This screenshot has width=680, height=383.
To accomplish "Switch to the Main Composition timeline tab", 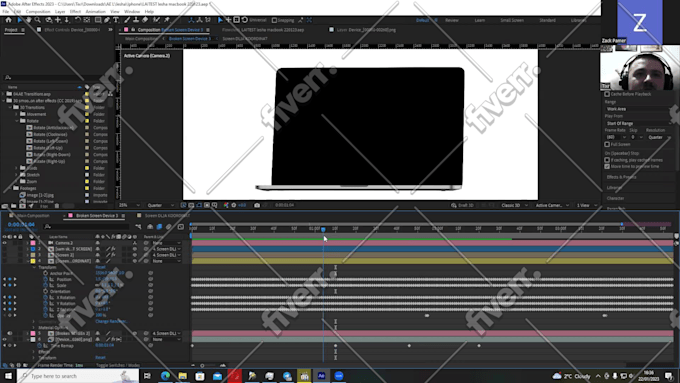I will coord(33,216).
